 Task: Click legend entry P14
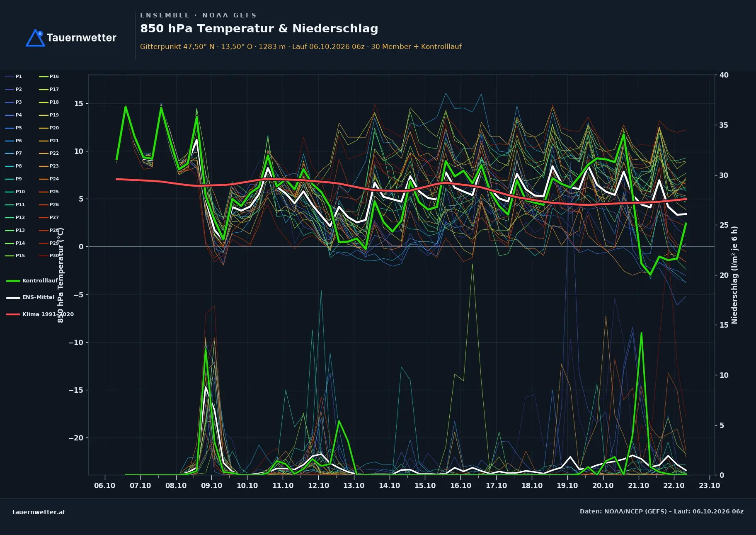click(15, 243)
